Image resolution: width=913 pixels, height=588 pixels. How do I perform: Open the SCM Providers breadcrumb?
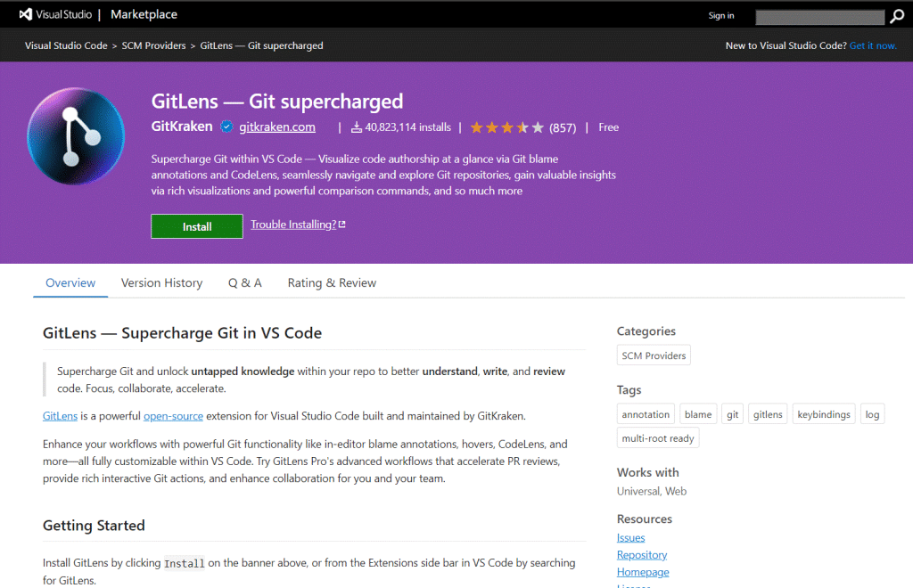click(x=153, y=45)
